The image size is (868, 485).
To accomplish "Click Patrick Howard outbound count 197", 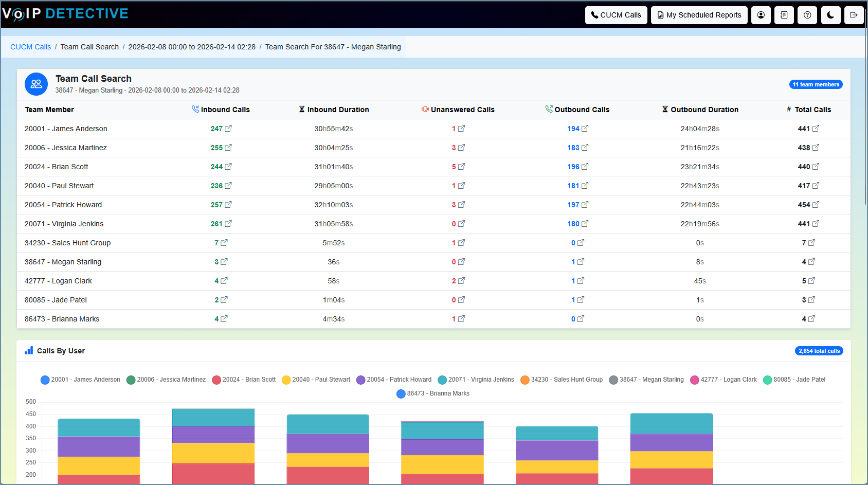I will pos(573,205).
